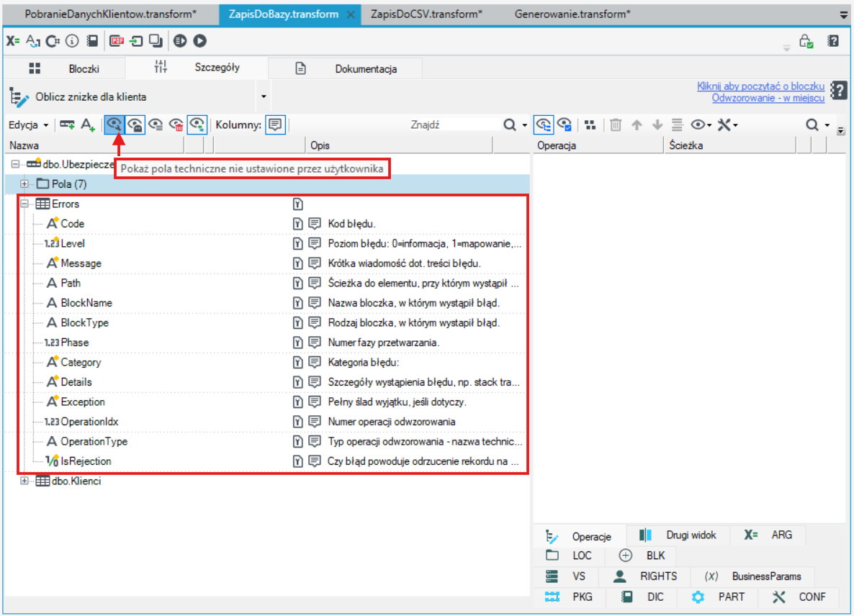The height and width of the screenshot is (616, 854).
Task: Open the Edycja dropdown menu
Action: 28,124
